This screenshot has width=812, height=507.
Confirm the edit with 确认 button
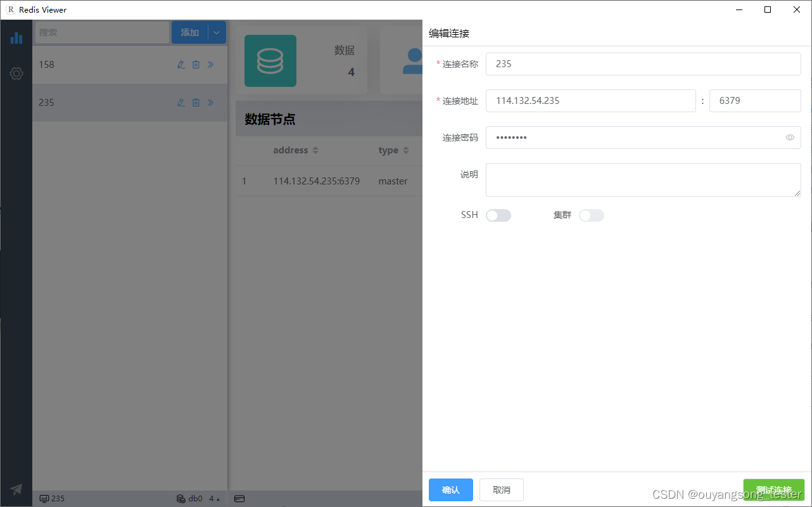[451, 490]
